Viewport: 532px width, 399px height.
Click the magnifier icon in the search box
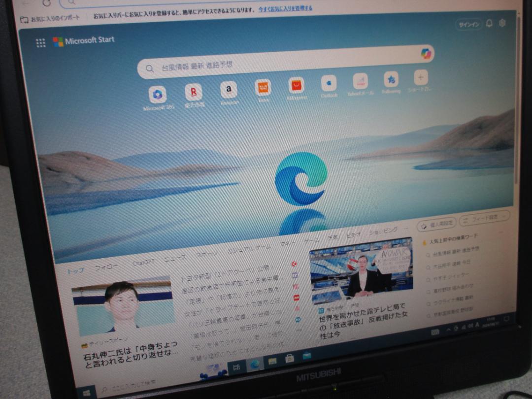coord(150,68)
